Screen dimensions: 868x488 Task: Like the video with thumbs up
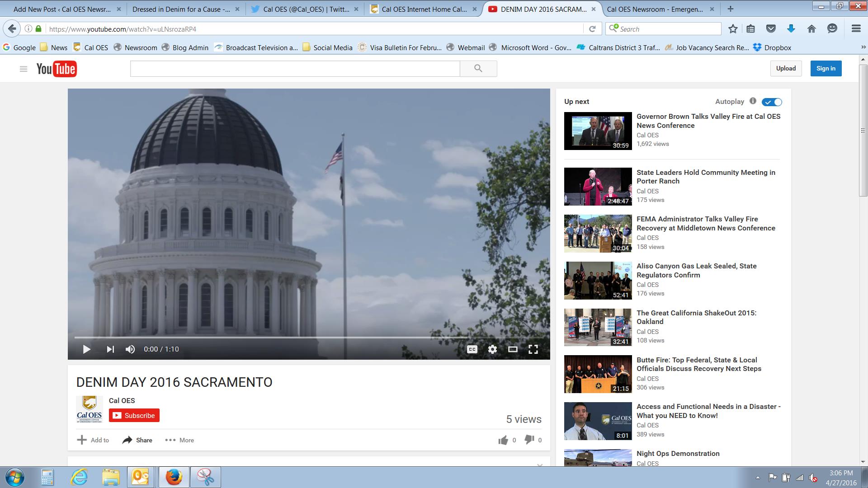click(503, 440)
